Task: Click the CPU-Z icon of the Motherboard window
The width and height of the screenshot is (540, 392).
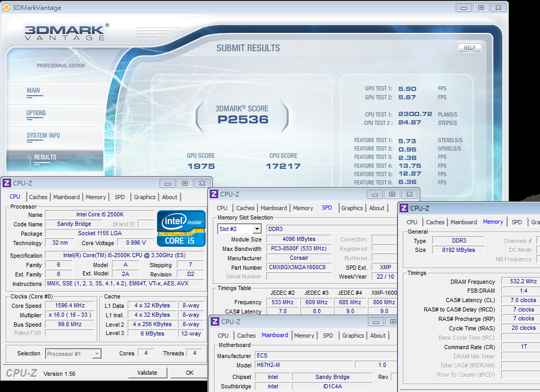Action: [x=215, y=321]
